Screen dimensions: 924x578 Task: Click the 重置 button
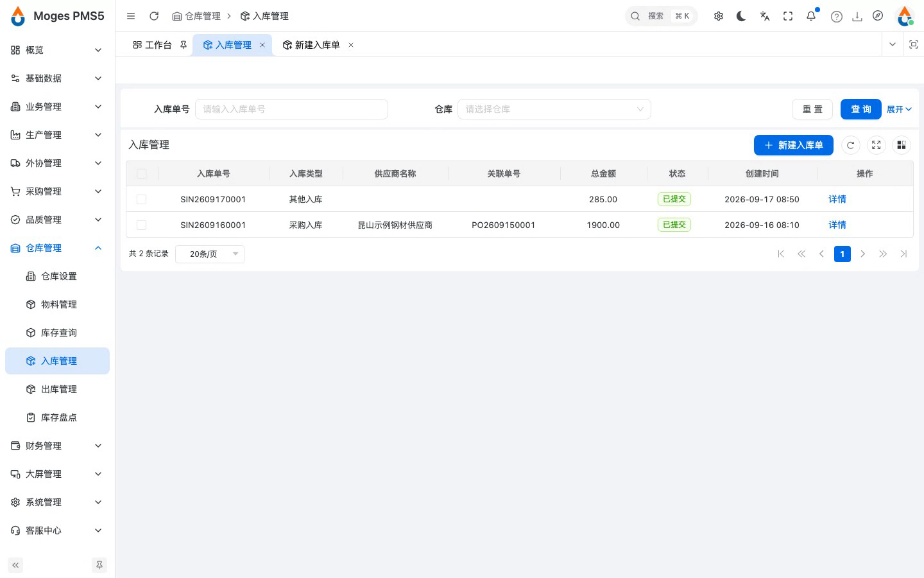click(x=812, y=109)
